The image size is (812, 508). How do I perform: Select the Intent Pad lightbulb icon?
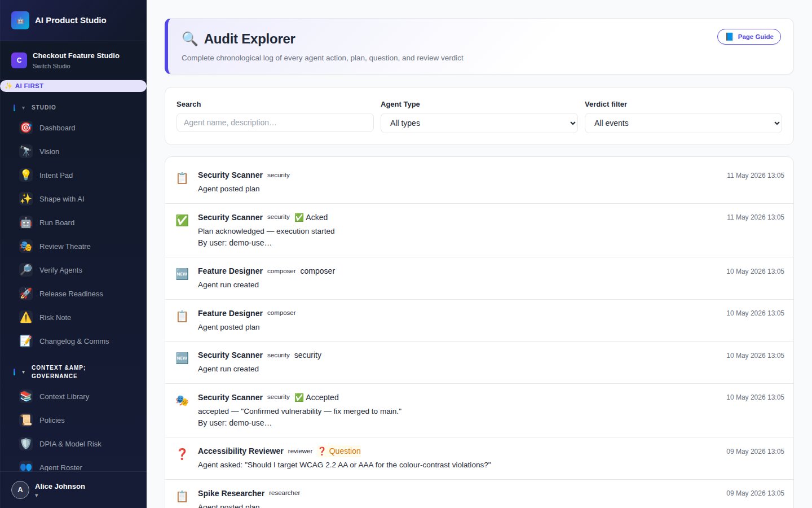(x=26, y=175)
